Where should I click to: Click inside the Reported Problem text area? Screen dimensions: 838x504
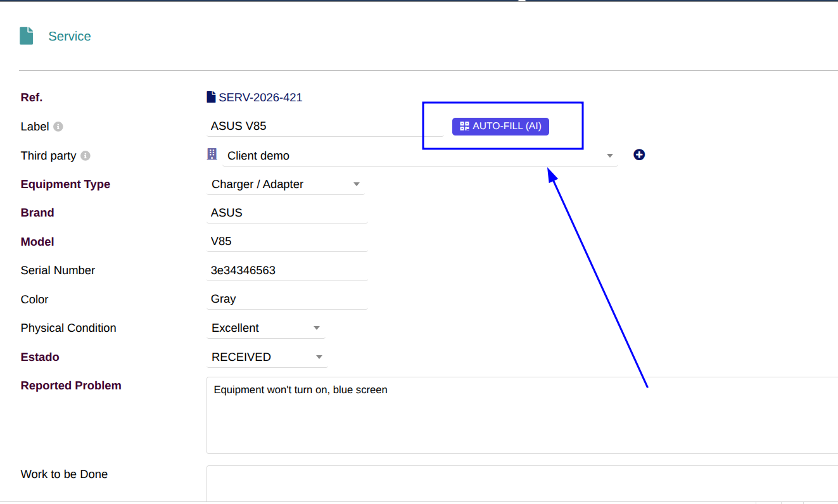coord(523,415)
